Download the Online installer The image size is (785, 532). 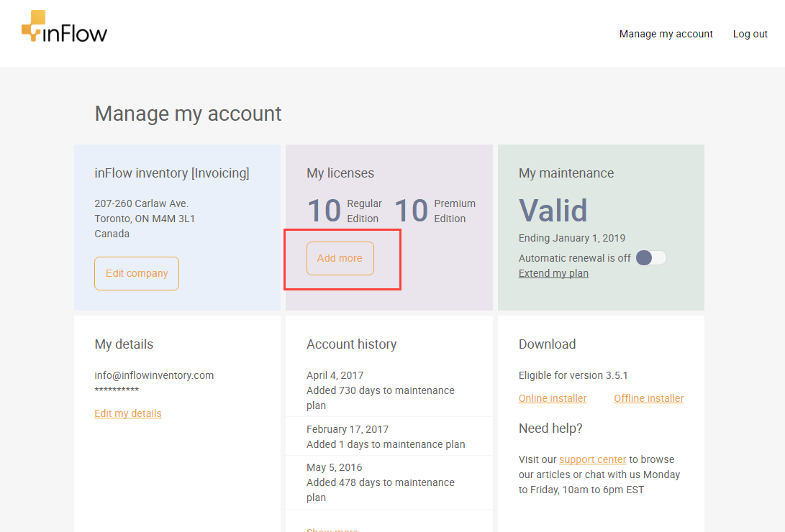click(553, 398)
